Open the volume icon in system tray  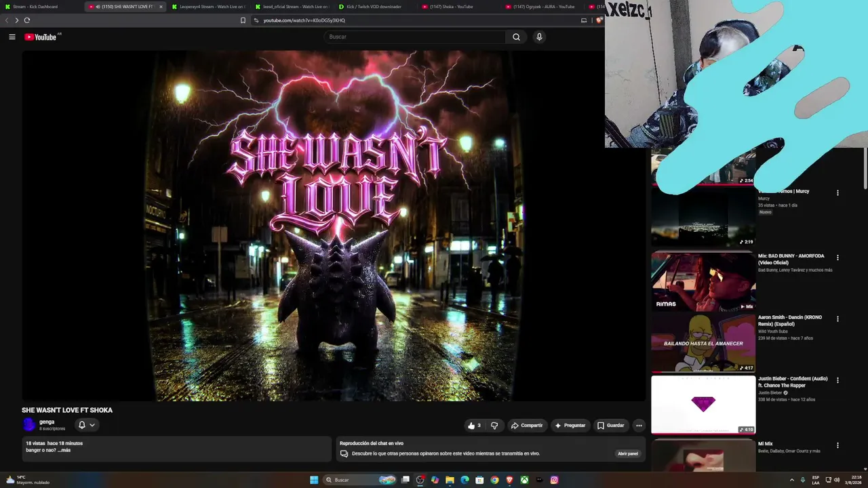[x=836, y=480]
